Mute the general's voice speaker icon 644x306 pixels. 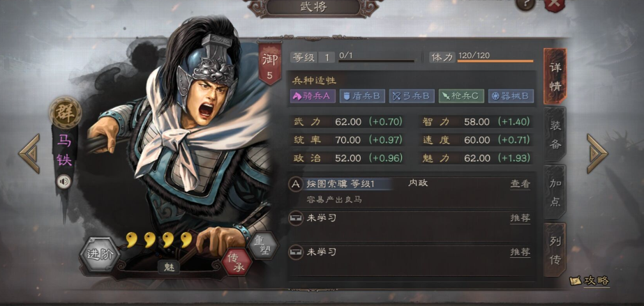[x=63, y=182]
